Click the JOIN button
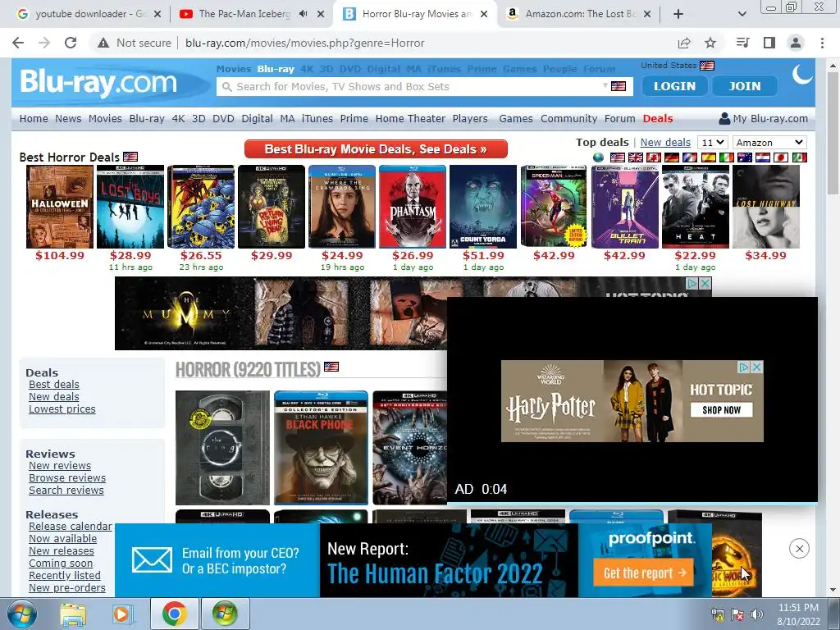 745,85
